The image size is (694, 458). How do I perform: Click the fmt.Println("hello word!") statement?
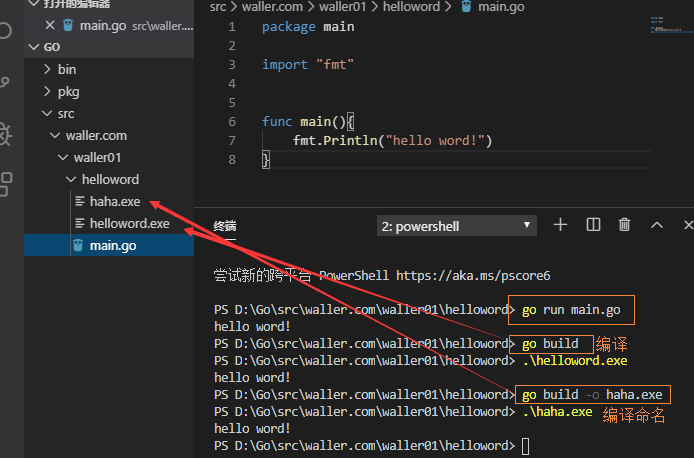point(392,141)
